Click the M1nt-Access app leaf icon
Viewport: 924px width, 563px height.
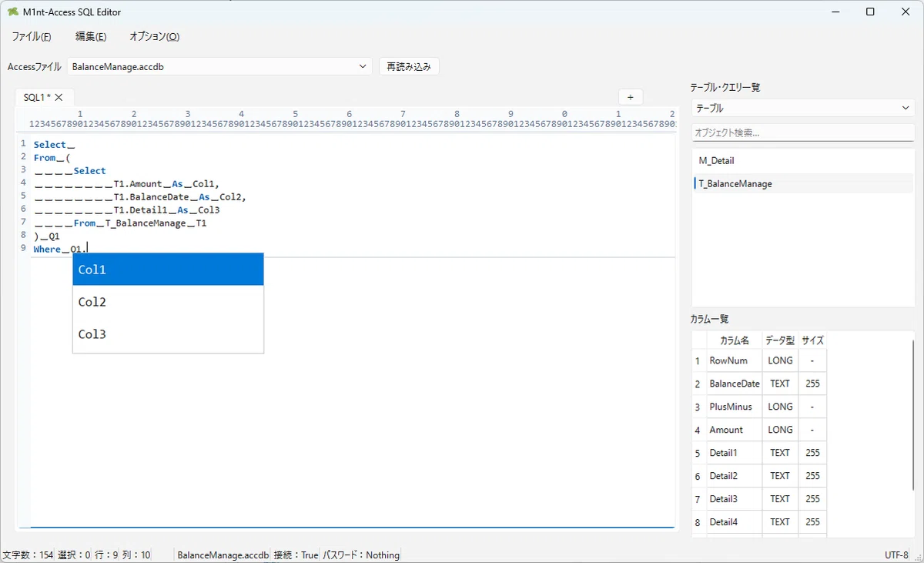pos(12,12)
